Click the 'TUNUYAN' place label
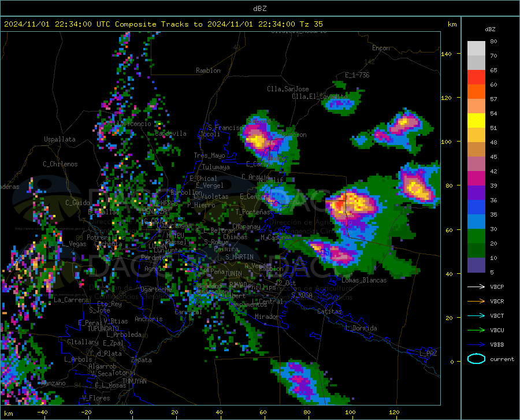 (134, 381)
